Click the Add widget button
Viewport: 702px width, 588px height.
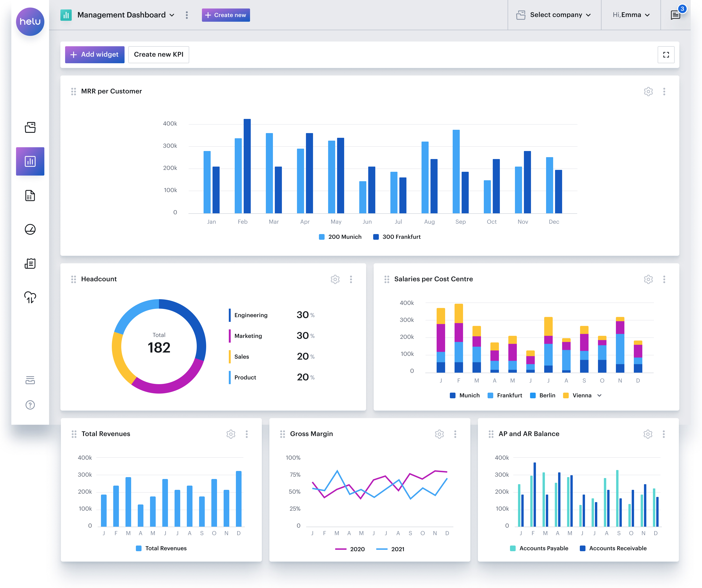[95, 55]
